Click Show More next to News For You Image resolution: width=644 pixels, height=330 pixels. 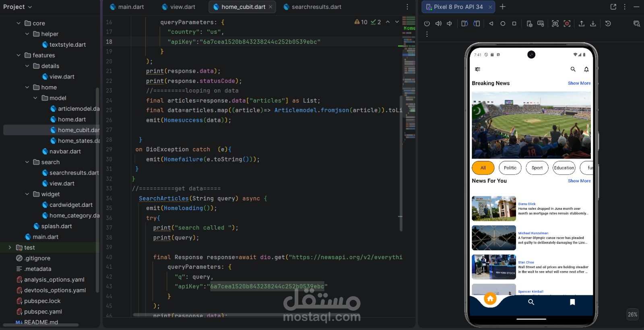tap(579, 181)
